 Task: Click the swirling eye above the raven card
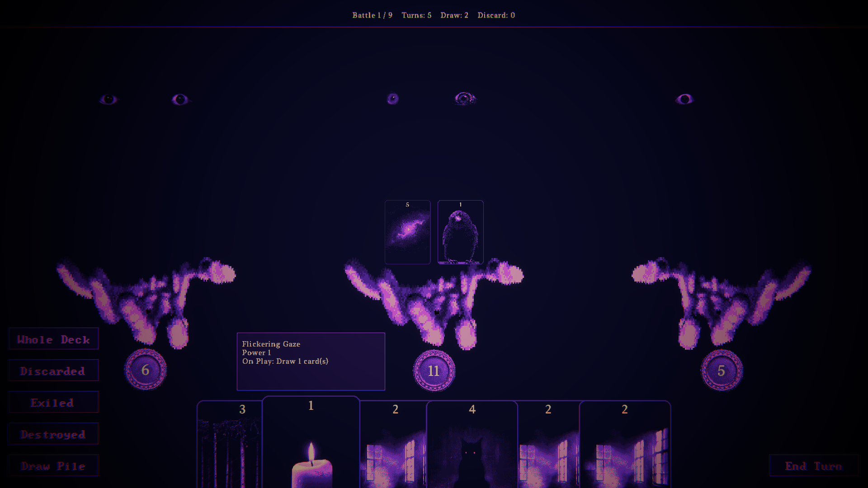click(465, 99)
